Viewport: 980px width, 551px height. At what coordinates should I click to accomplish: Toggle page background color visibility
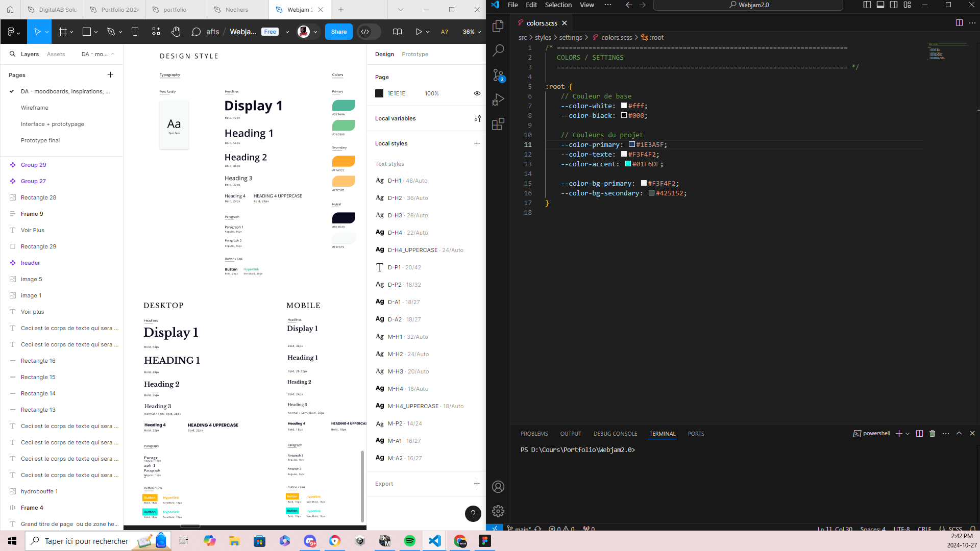(x=477, y=93)
